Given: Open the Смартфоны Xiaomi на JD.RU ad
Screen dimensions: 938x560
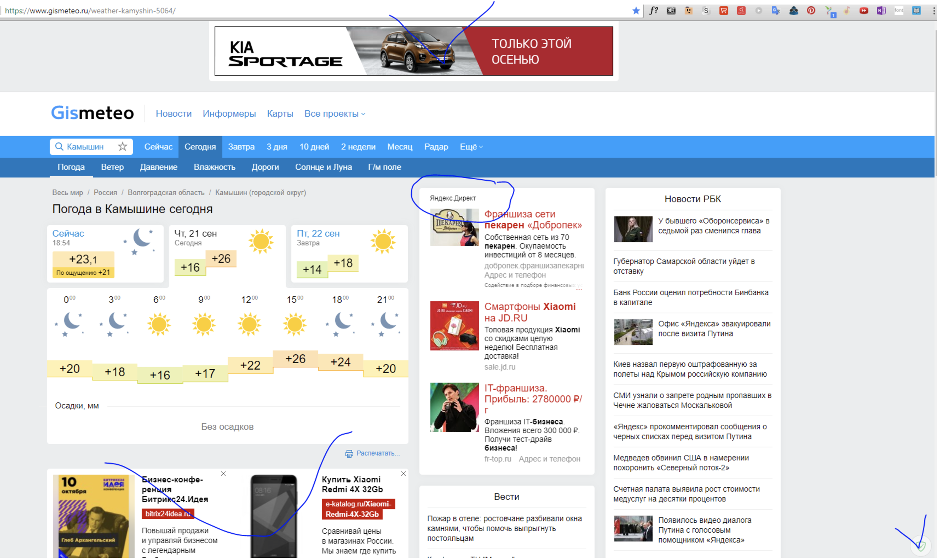Looking at the screenshot, I should pyautogui.click(x=530, y=312).
